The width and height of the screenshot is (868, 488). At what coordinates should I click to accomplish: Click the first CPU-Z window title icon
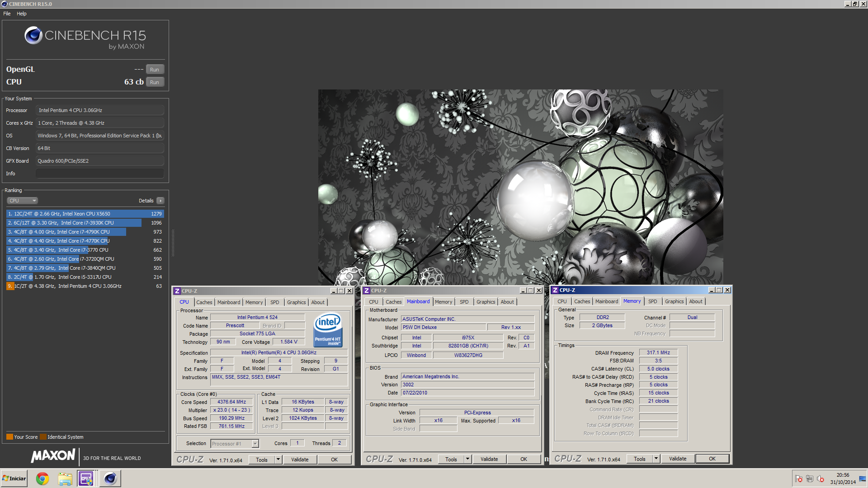click(177, 291)
